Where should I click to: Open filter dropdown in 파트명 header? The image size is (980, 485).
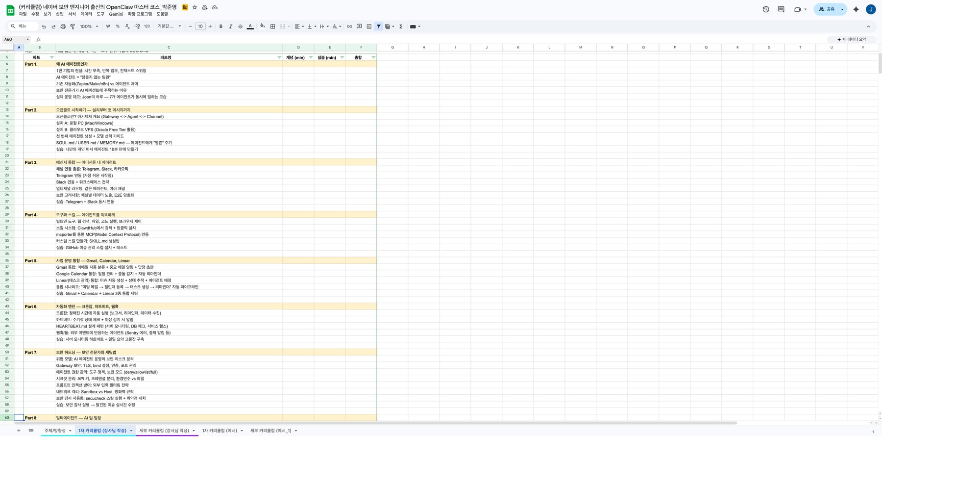click(279, 57)
